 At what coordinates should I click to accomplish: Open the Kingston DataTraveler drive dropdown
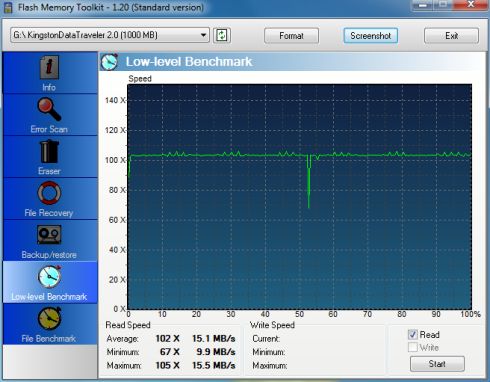coord(110,35)
